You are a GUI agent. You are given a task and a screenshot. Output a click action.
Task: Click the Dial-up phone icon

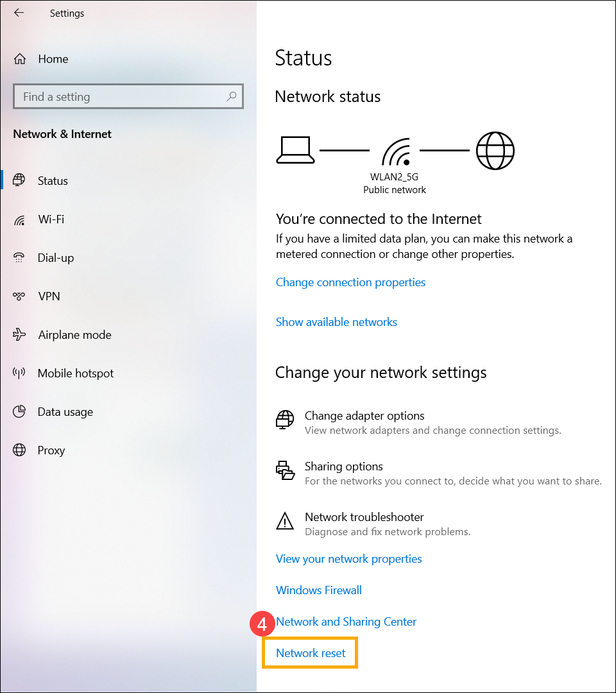click(19, 258)
